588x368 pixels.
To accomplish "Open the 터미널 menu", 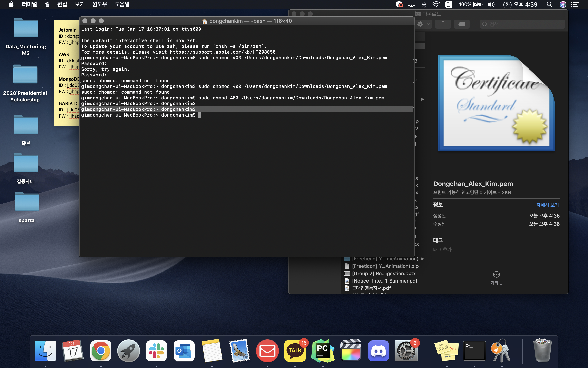I will (x=29, y=4).
